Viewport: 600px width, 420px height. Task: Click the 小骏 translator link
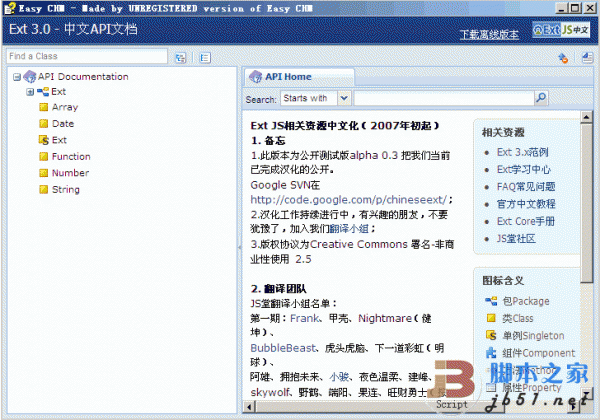pos(339,377)
